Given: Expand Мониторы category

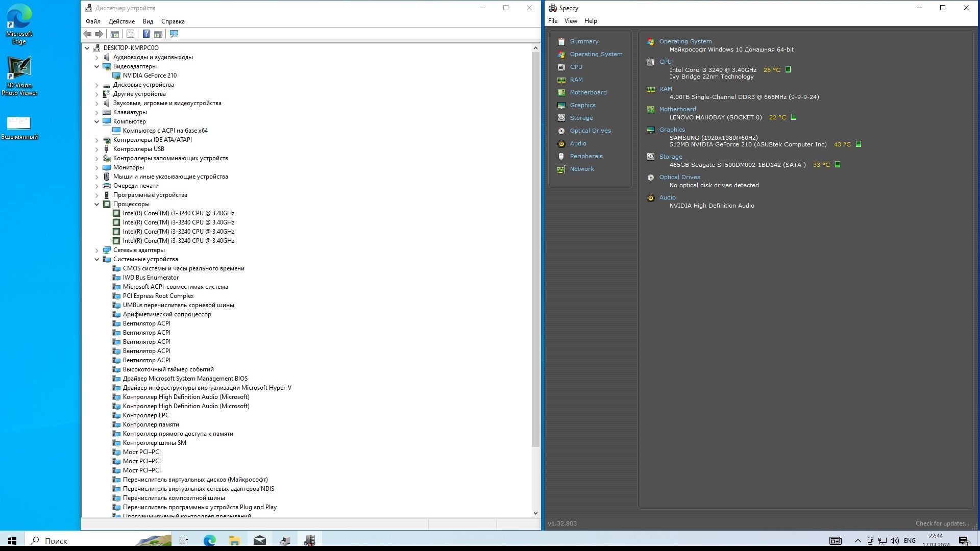Looking at the screenshot, I should (97, 167).
